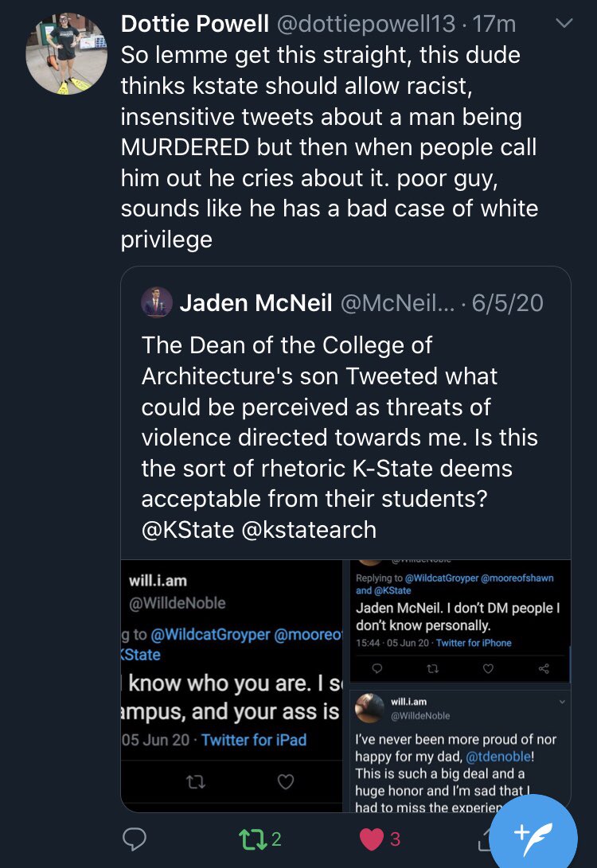
Task: Tap the heart icon in left screenshot
Action: click(x=285, y=781)
